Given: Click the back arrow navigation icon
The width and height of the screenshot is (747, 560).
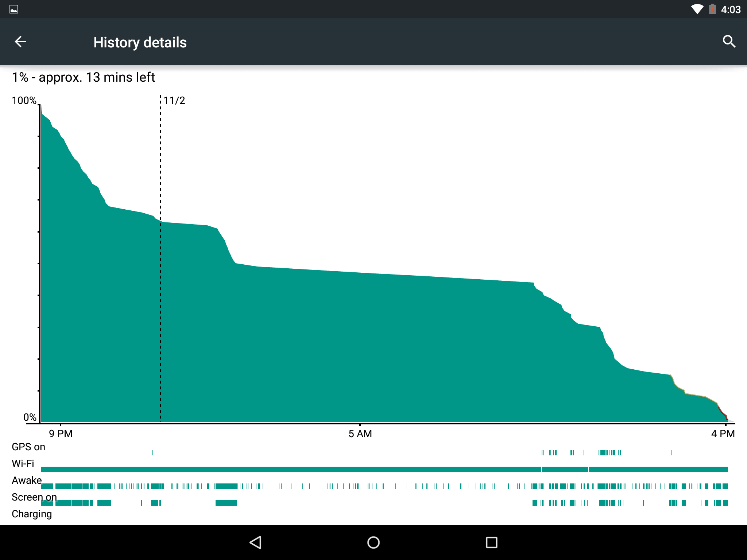Looking at the screenshot, I should pyautogui.click(x=20, y=42).
